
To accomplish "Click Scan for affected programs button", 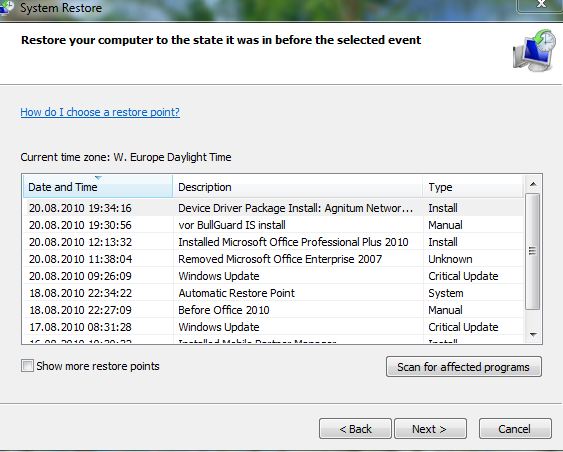I will [464, 367].
